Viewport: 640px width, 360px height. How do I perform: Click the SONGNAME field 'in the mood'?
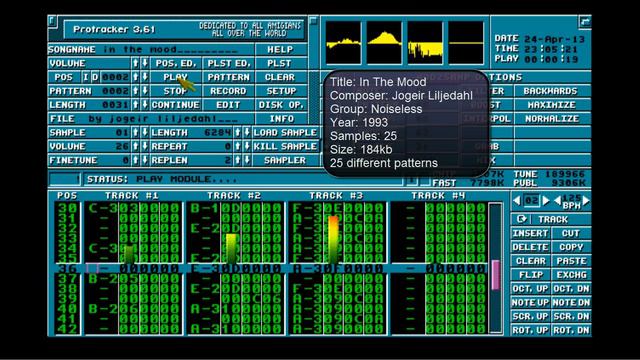170,49
